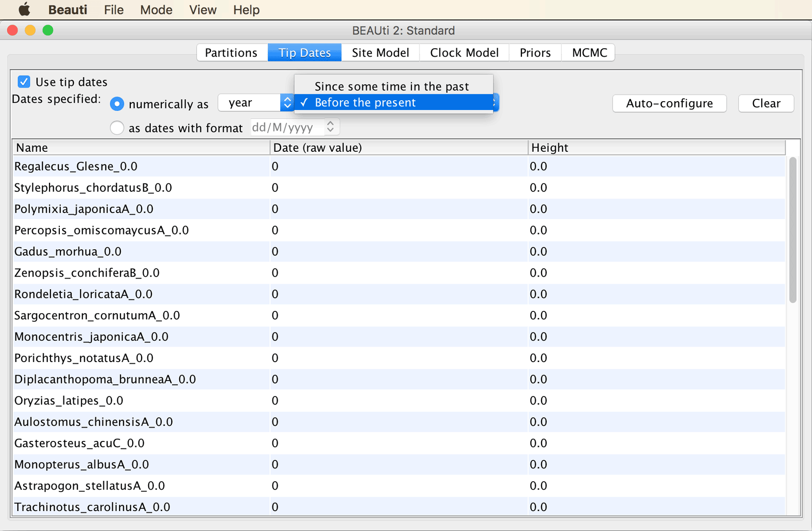812x531 pixels.
Task: Uncheck the Use tip dates checkbox
Action: pyautogui.click(x=24, y=82)
